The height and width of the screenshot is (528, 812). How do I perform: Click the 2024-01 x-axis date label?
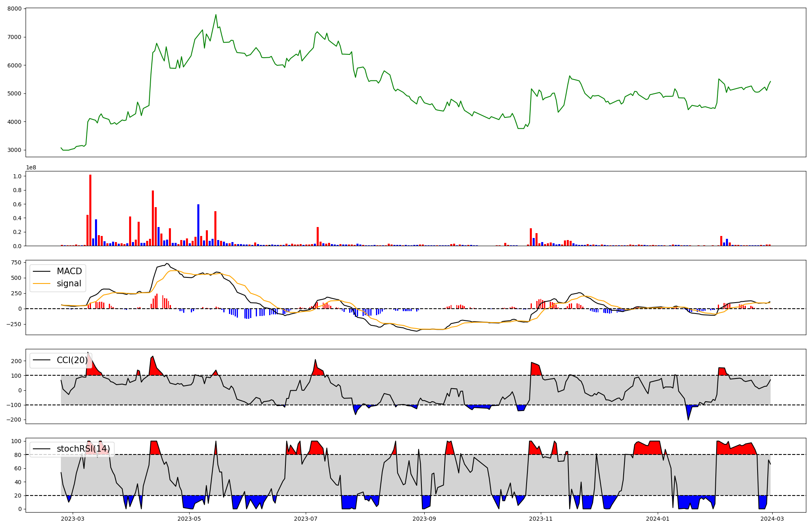pyautogui.click(x=657, y=519)
